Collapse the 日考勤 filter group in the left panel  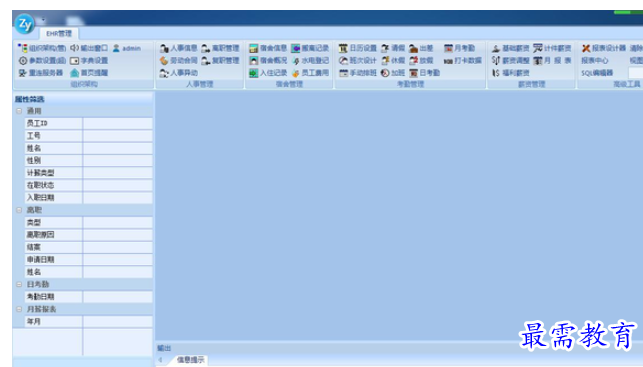pyautogui.click(x=19, y=284)
